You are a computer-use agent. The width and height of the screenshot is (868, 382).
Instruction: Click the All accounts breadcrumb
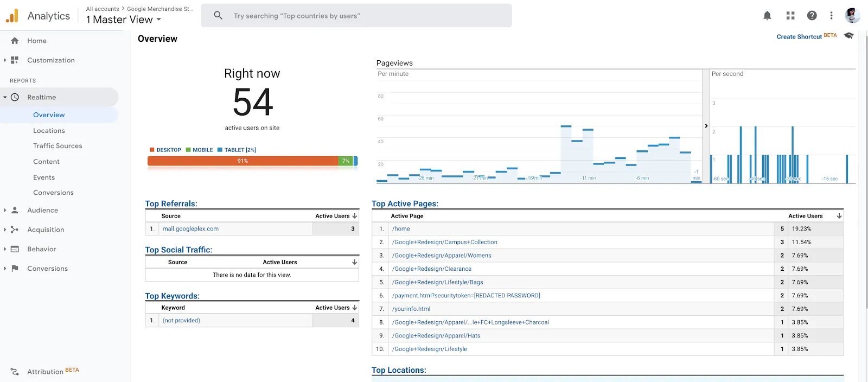coord(103,9)
